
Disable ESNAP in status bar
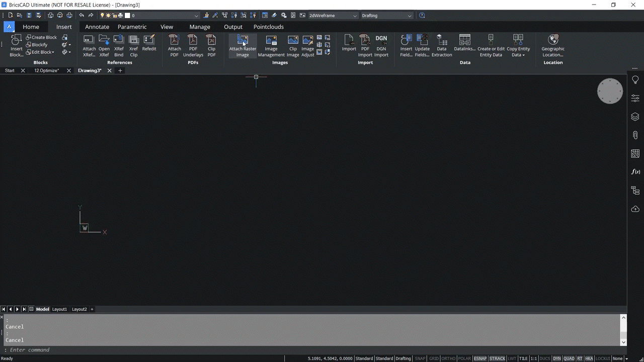coord(480,358)
